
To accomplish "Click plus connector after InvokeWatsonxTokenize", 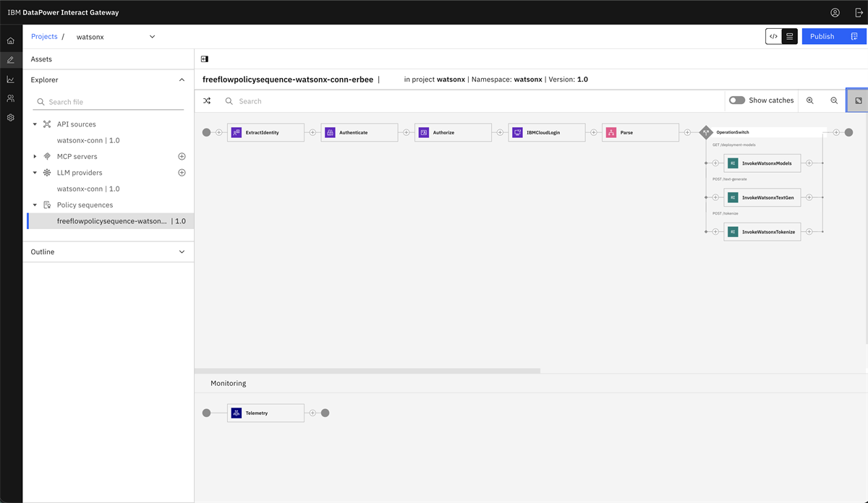I will [x=809, y=231].
